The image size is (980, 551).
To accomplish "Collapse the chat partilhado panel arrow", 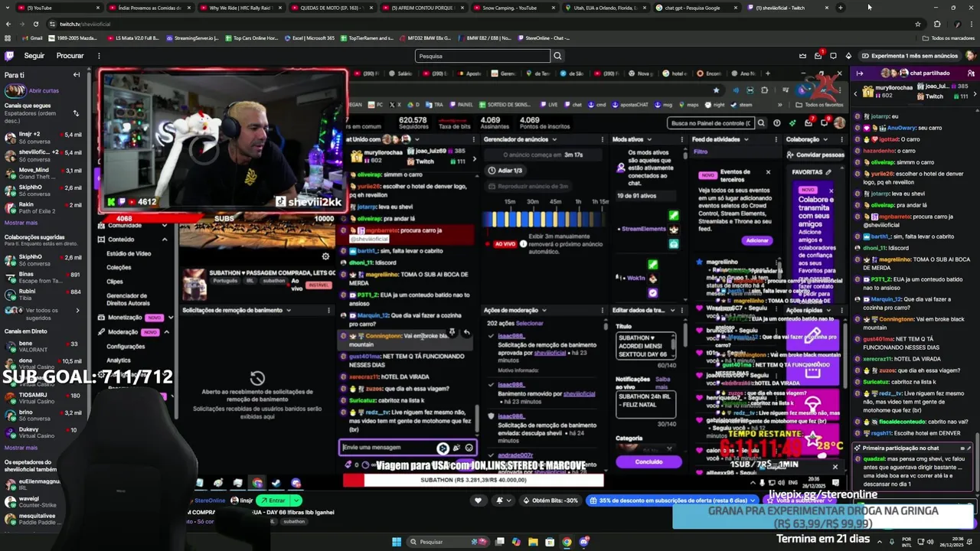I will (x=860, y=73).
